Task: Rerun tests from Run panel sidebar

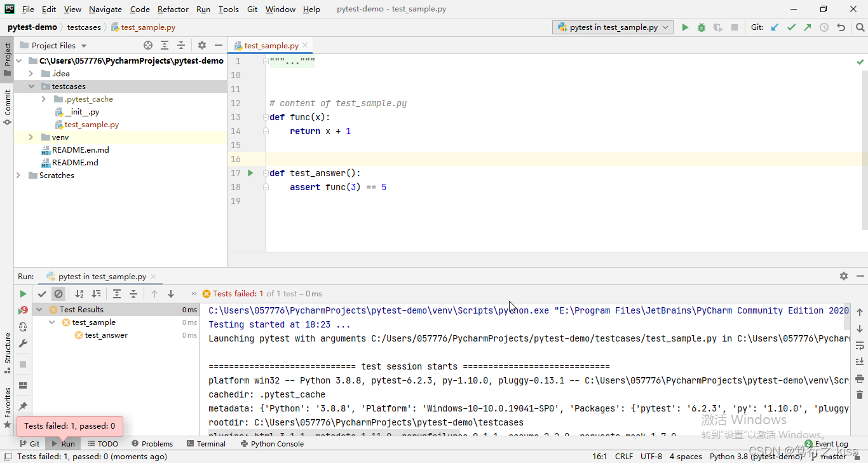Action: tap(23, 294)
